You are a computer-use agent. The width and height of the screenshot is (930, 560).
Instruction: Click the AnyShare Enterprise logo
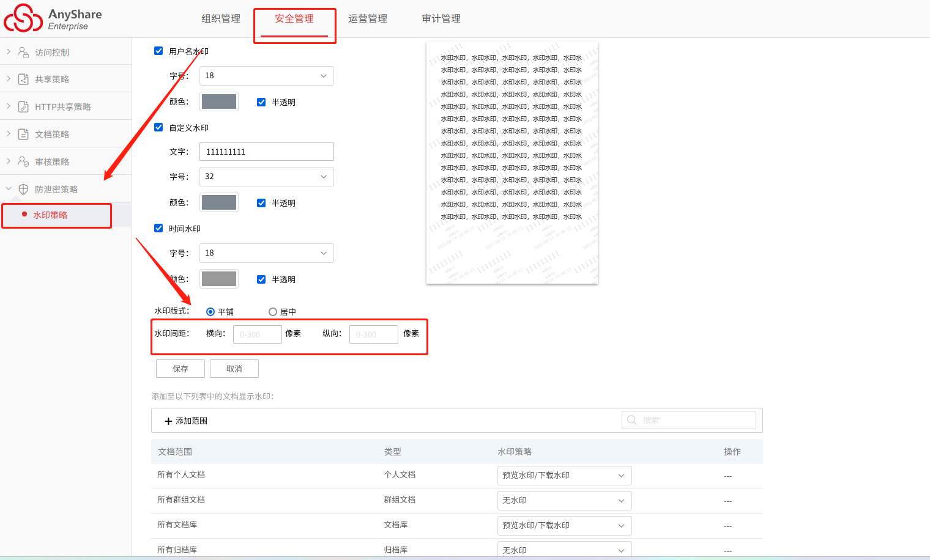pyautogui.click(x=53, y=18)
